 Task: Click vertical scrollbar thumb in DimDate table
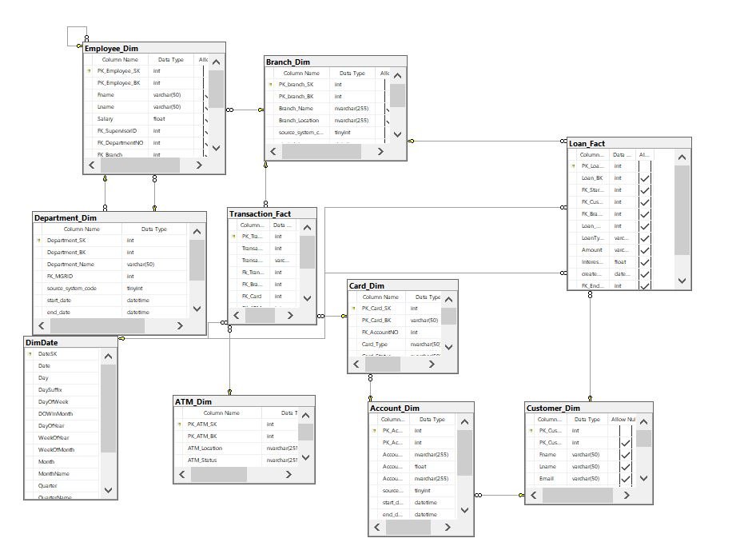click(x=108, y=409)
